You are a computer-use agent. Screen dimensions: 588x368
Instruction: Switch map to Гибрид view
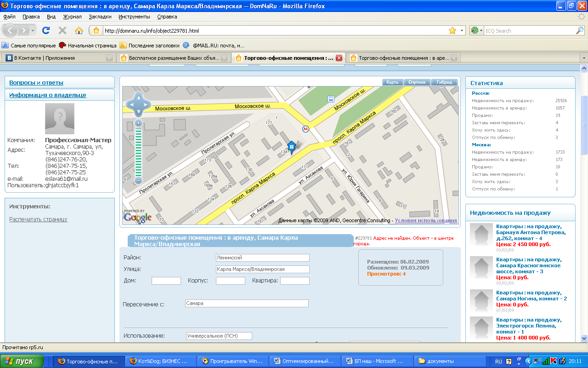[444, 82]
